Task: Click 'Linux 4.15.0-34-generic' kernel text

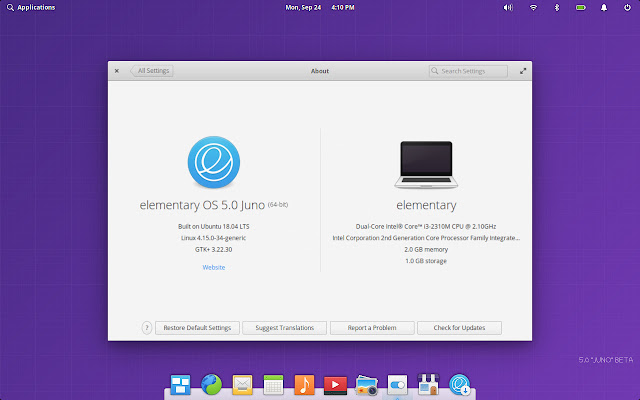Action: 213,238
